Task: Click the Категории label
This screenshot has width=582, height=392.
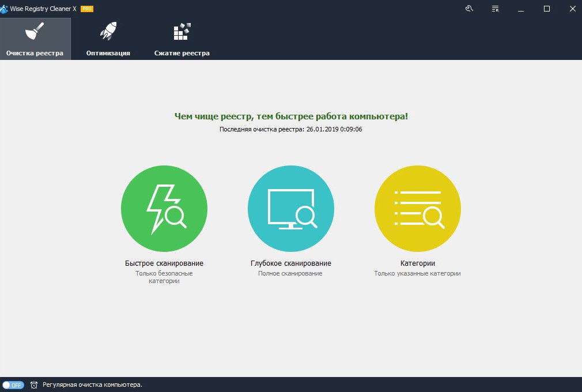Action: pyautogui.click(x=418, y=263)
